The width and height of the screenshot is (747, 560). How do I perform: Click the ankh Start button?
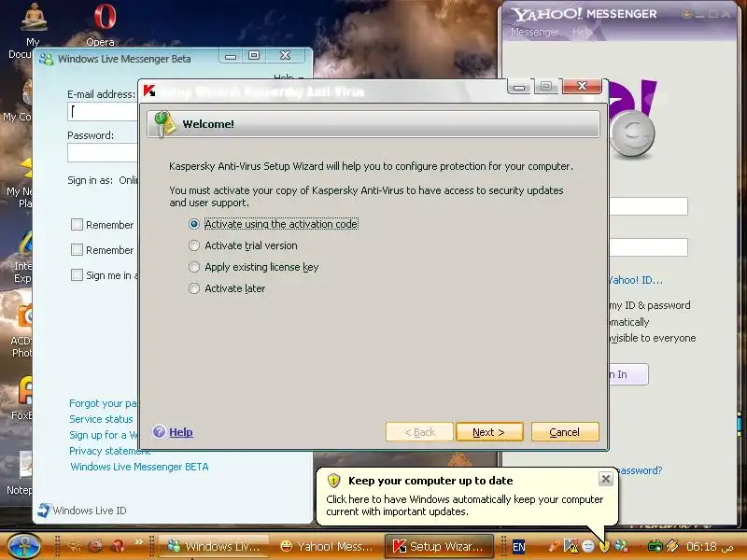(x=24, y=546)
